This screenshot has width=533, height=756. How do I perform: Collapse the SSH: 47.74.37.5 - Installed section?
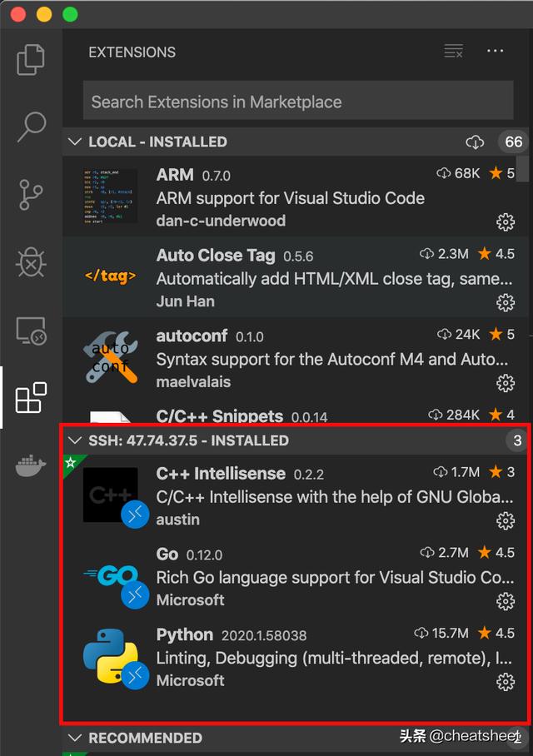pyautogui.click(x=75, y=440)
